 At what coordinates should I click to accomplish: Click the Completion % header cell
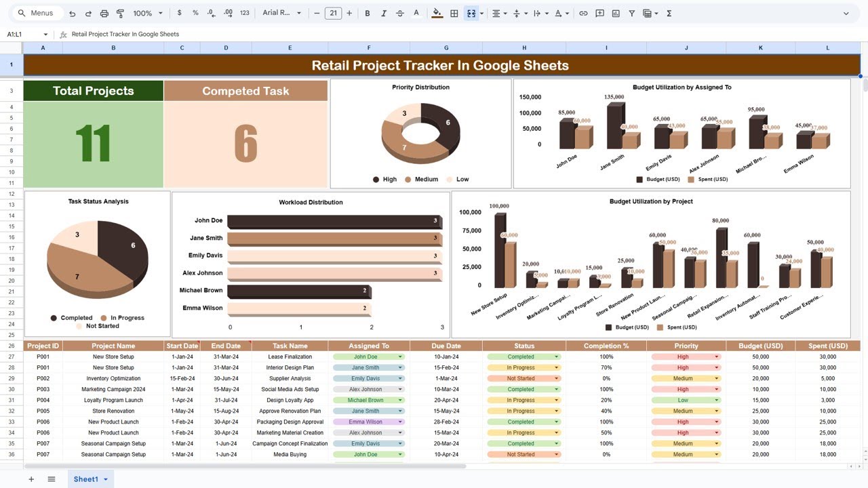pyautogui.click(x=606, y=346)
